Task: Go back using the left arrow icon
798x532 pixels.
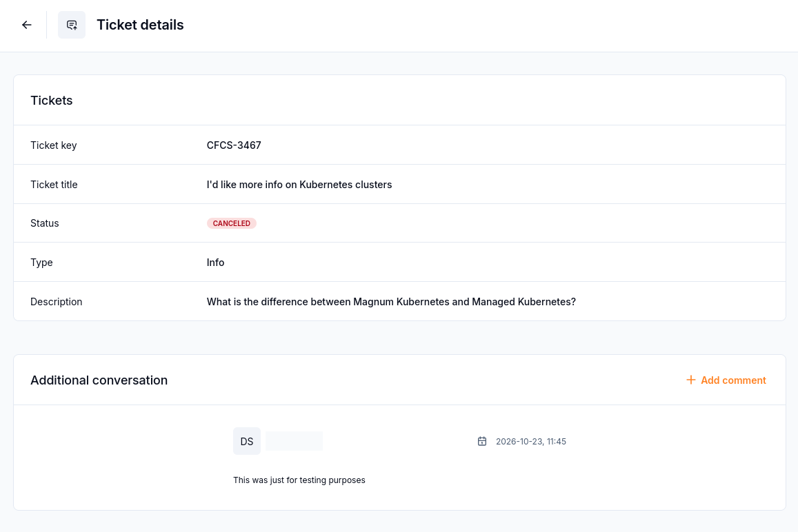Action: 26,25
